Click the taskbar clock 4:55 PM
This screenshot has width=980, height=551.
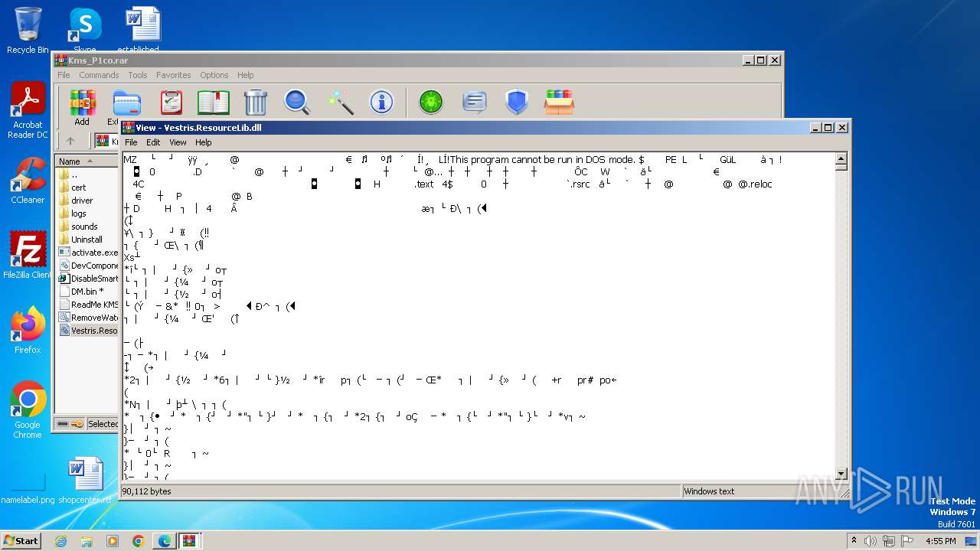tap(940, 541)
